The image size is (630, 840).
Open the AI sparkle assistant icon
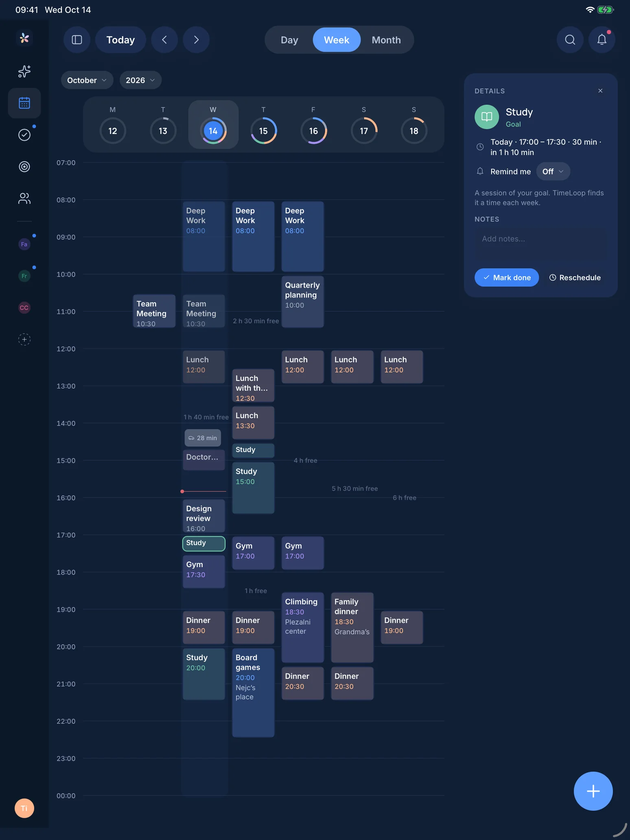tap(24, 71)
